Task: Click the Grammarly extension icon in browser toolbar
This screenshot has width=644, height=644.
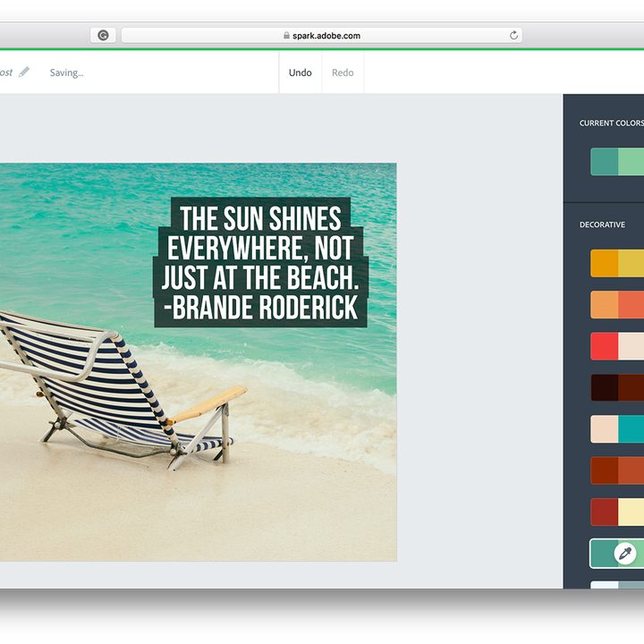Action: [103, 35]
